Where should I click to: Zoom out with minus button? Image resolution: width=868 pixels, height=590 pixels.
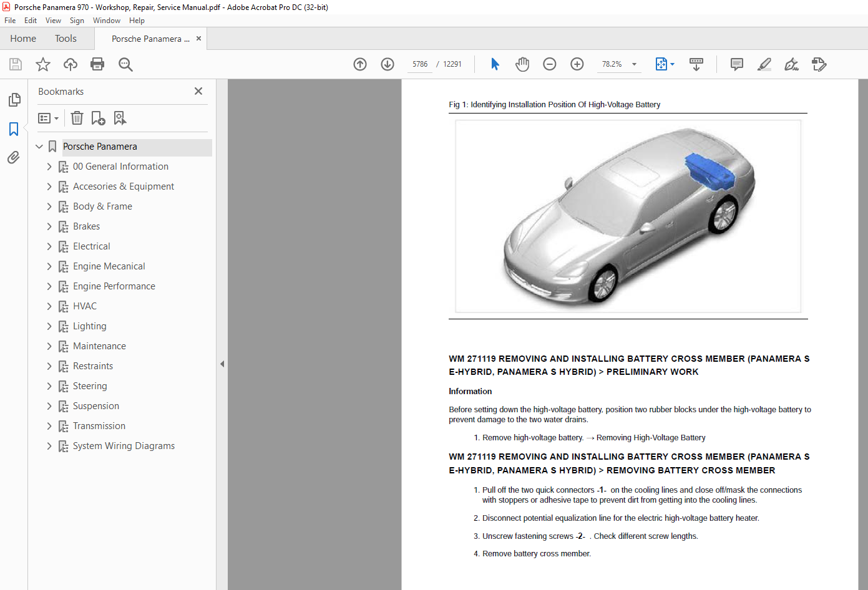click(550, 64)
